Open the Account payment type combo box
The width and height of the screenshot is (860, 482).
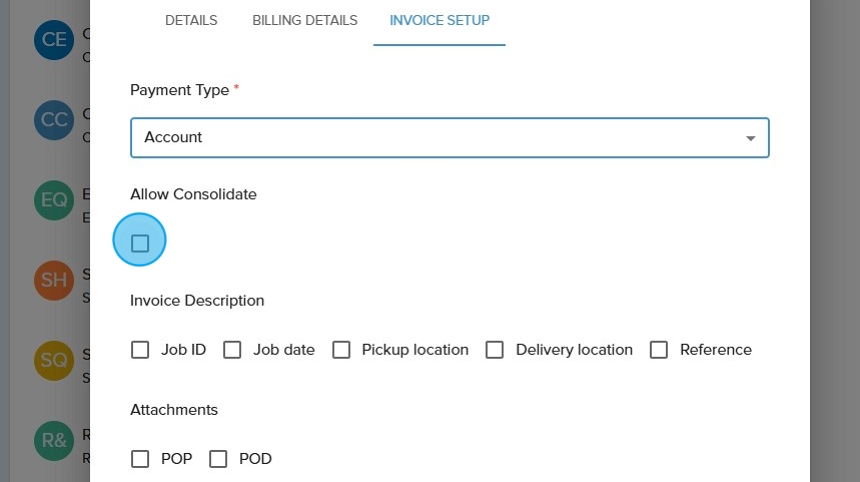click(x=440, y=138)
